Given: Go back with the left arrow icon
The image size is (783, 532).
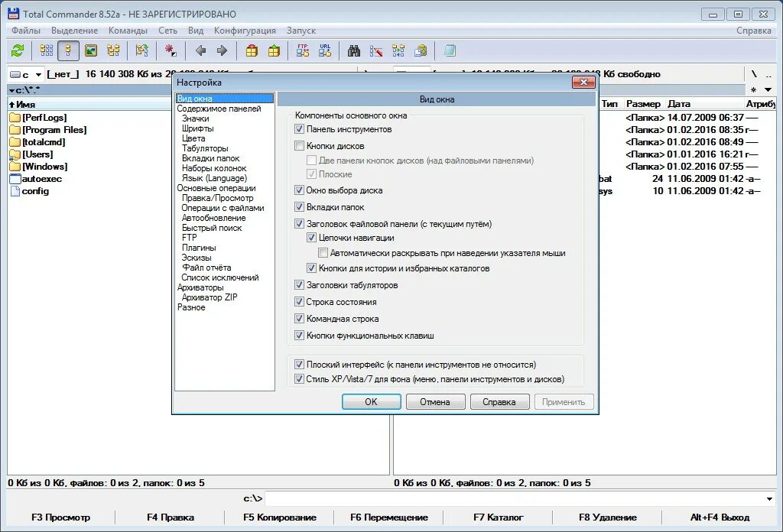Looking at the screenshot, I should (201, 50).
